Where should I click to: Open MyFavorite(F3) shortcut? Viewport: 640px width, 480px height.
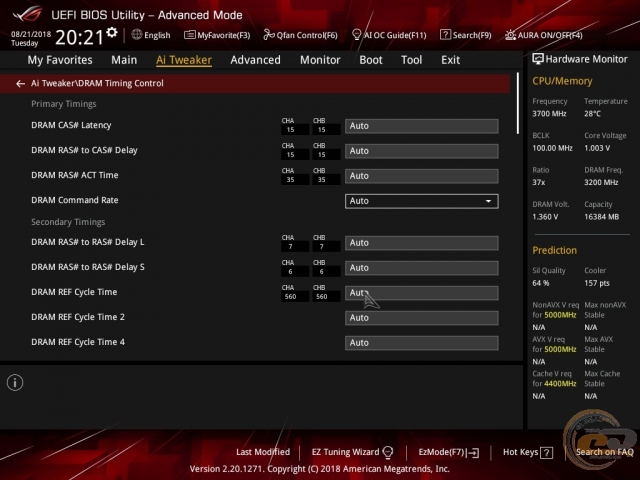217,35
